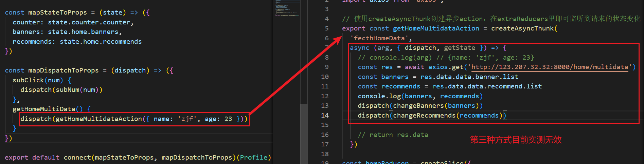The height and width of the screenshot is (164, 644).
Task: Click the axios URL link 'http://123.207.32.32:8000/home/multidata'
Action: [x=550, y=67]
